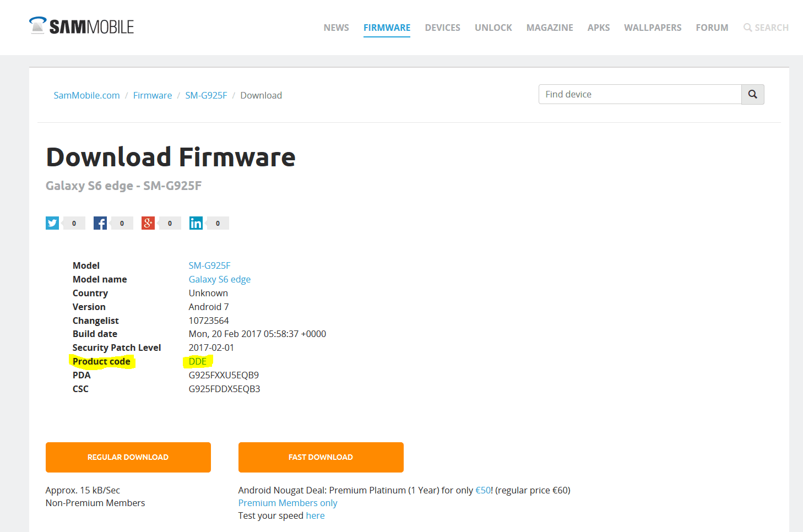Click the Build date value text
803x532 pixels.
coord(257,334)
